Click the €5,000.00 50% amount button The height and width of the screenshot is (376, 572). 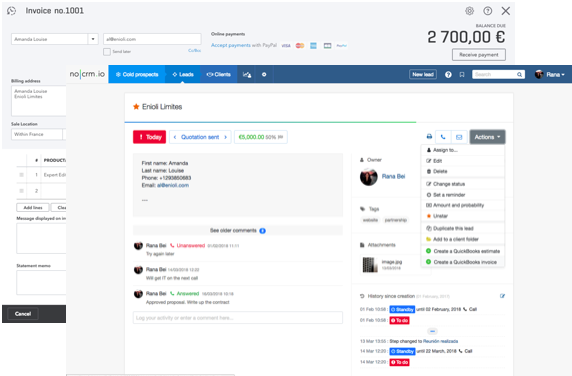pos(260,137)
